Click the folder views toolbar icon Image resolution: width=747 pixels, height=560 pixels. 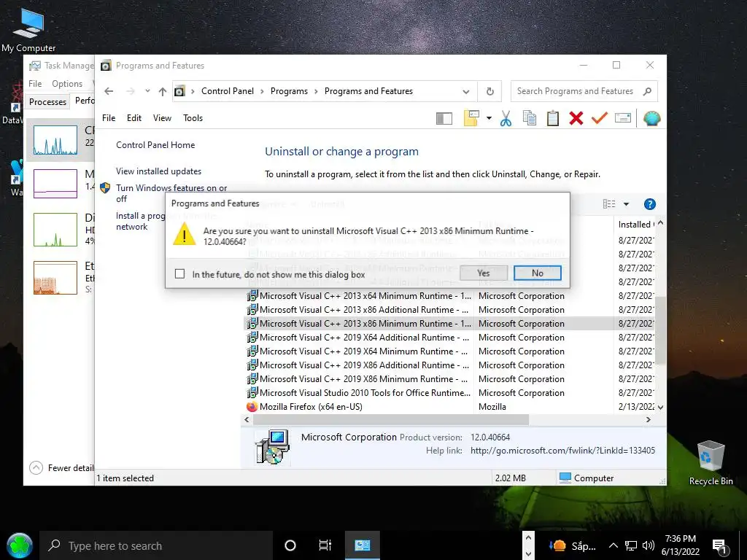pos(471,118)
